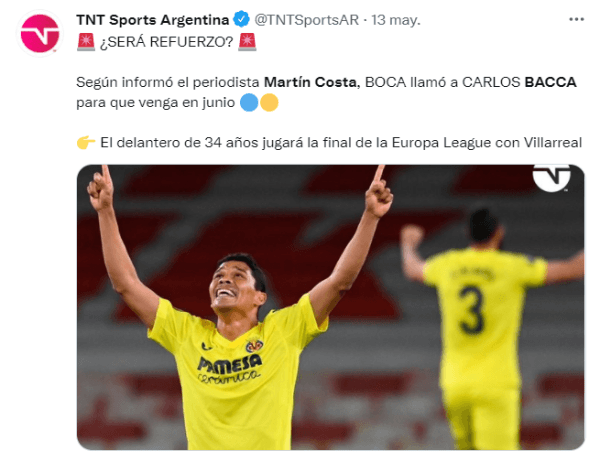This screenshot has width=600, height=462.
Task: Open the TNT Sports Argentina account name
Action: [x=152, y=20]
